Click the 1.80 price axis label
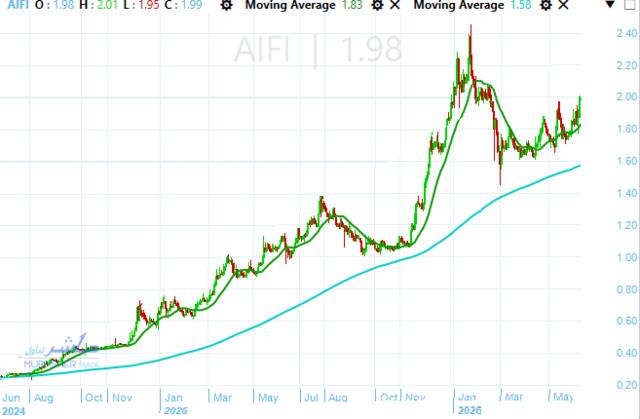The height and width of the screenshot is (419, 640). pos(627,129)
